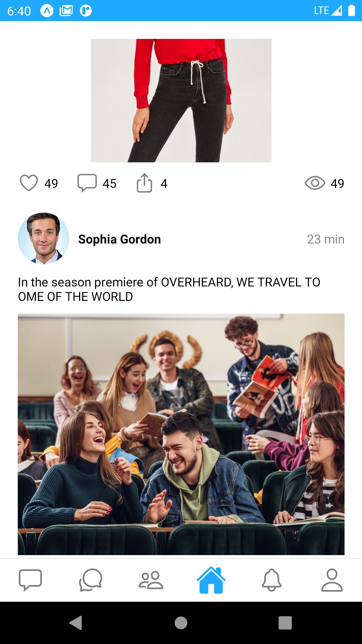Open comments via speech bubble icon
This screenshot has width=362, height=644.
87,183
